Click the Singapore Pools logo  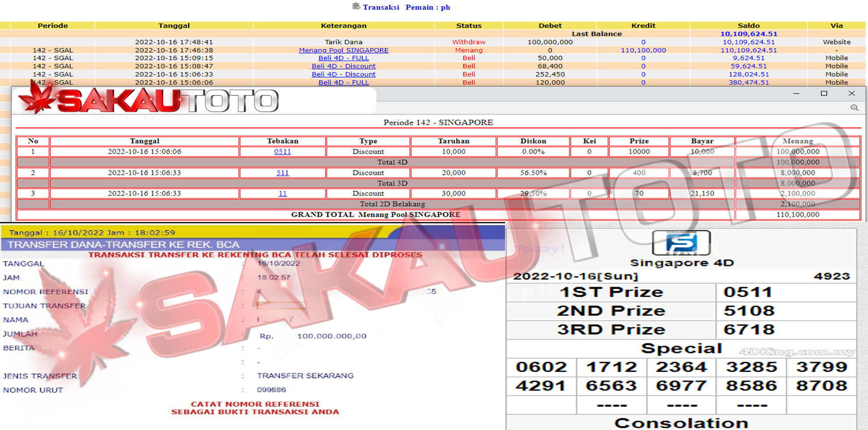[x=681, y=242]
